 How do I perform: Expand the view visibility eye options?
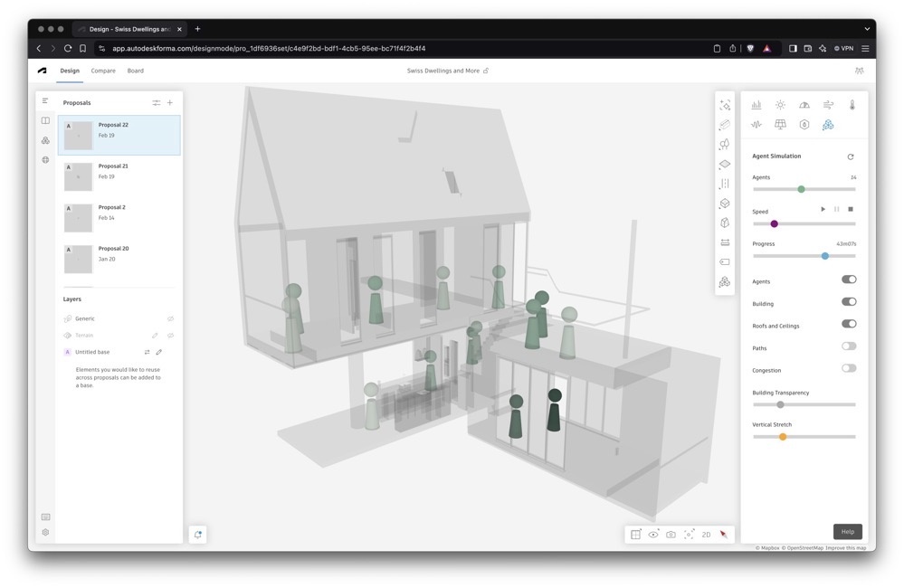point(653,535)
